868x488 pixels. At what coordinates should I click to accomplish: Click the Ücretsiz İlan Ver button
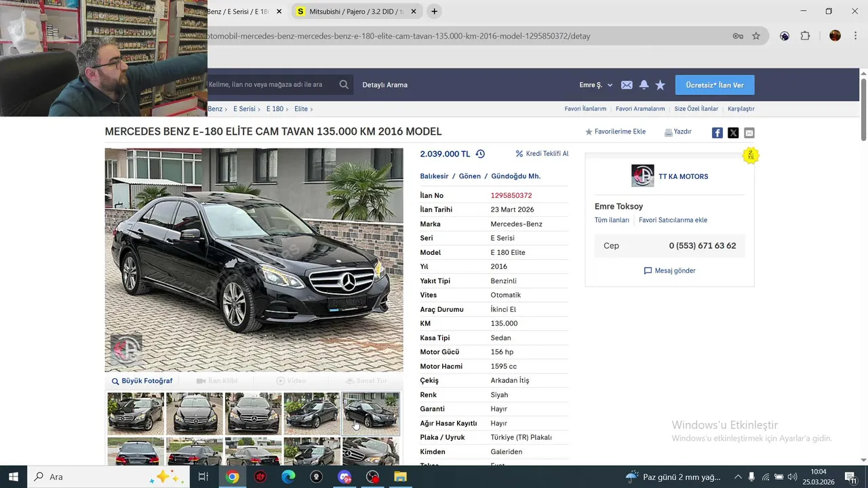pyautogui.click(x=715, y=85)
